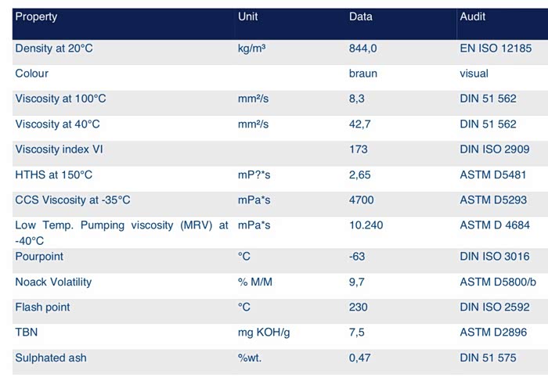Image resolution: width=548 pixels, height=392 pixels.
Task: Click the Noack Volatility row label
Action: (53, 282)
